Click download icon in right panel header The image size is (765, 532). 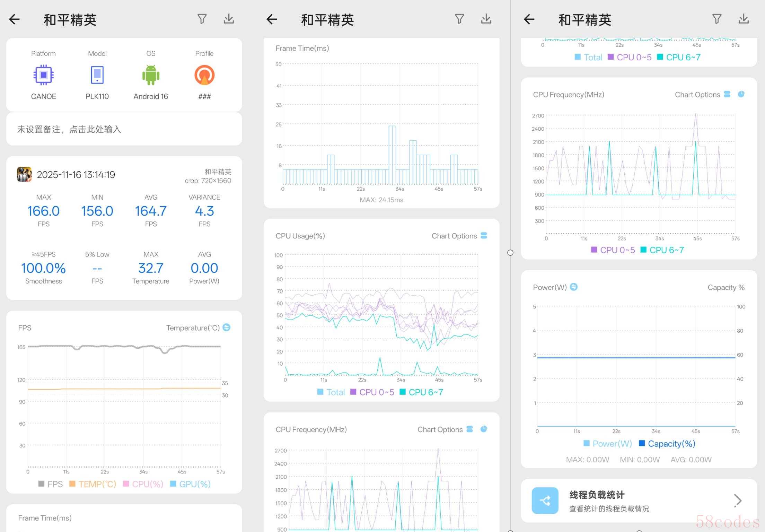744,19
